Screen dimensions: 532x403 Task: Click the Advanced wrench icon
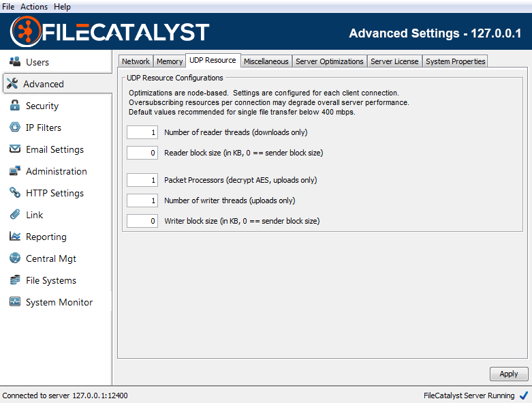pos(12,83)
